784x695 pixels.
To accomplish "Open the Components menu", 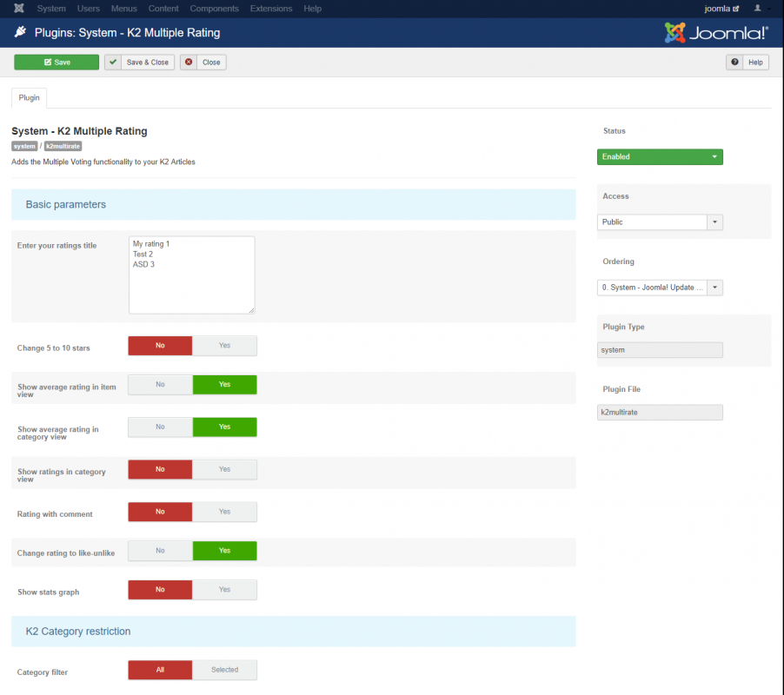I will tap(214, 9).
